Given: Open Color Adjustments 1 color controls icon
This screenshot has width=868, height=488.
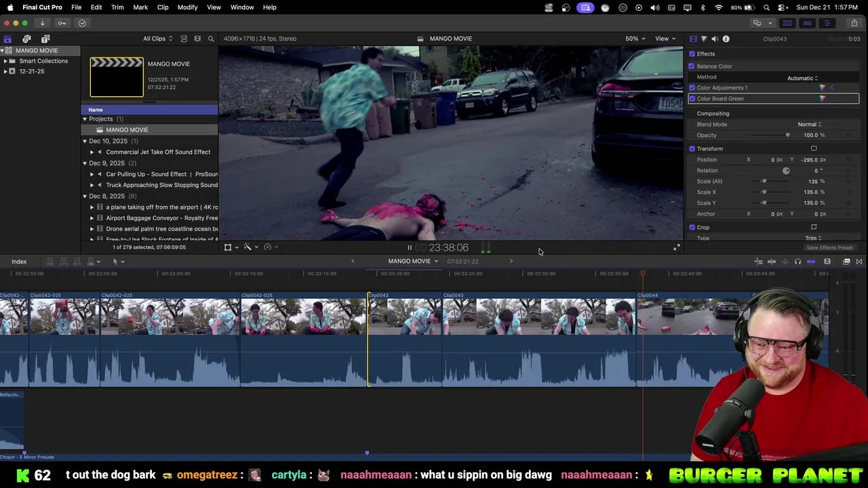Looking at the screenshot, I should (823, 87).
